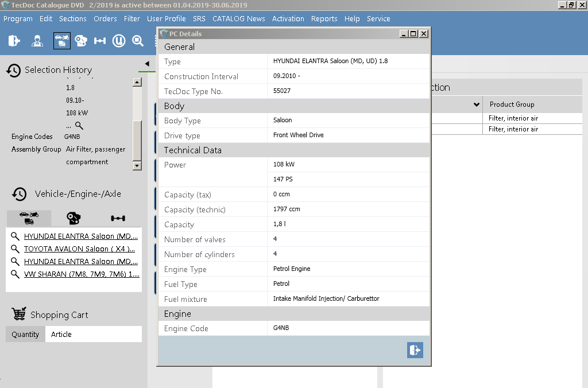The height and width of the screenshot is (388, 588).
Task: Switch to axle tab in history panel
Action: (x=118, y=218)
